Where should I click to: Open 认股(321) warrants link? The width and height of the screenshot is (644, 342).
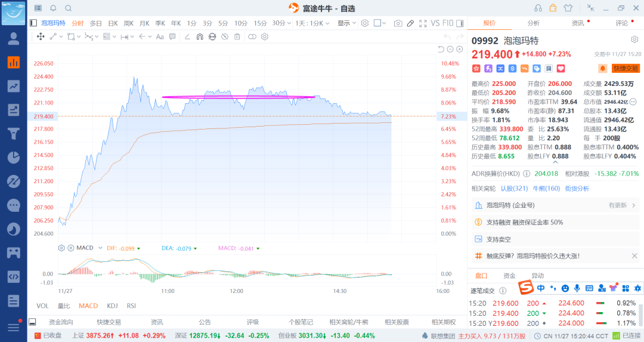point(514,188)
